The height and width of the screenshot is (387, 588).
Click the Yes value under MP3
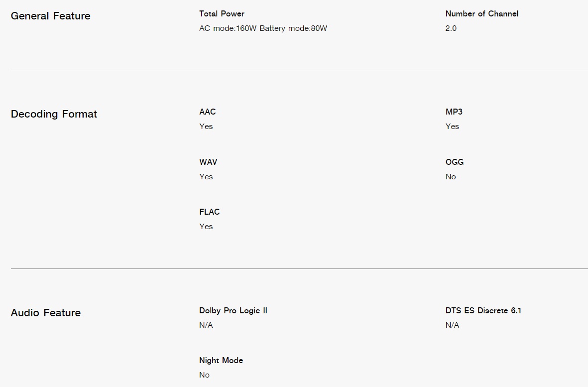(x=452, y=127)
